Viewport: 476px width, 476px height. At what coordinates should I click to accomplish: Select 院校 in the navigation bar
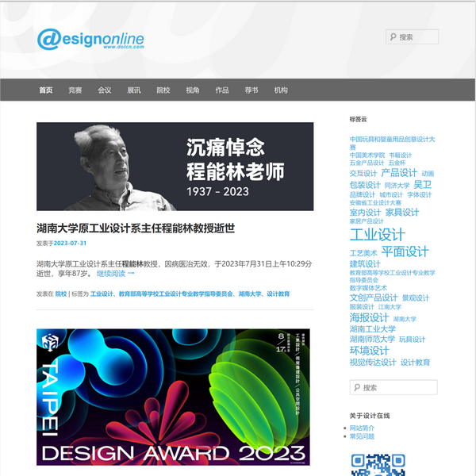163,90
